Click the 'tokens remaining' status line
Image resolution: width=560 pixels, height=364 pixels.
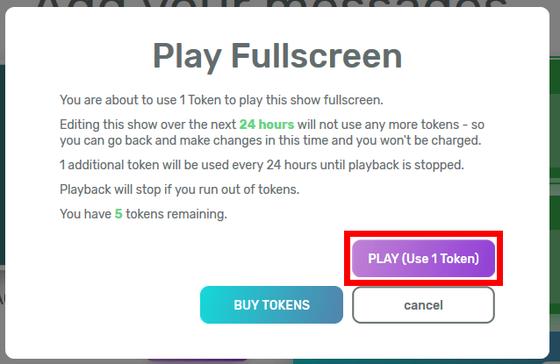[143, 214]
